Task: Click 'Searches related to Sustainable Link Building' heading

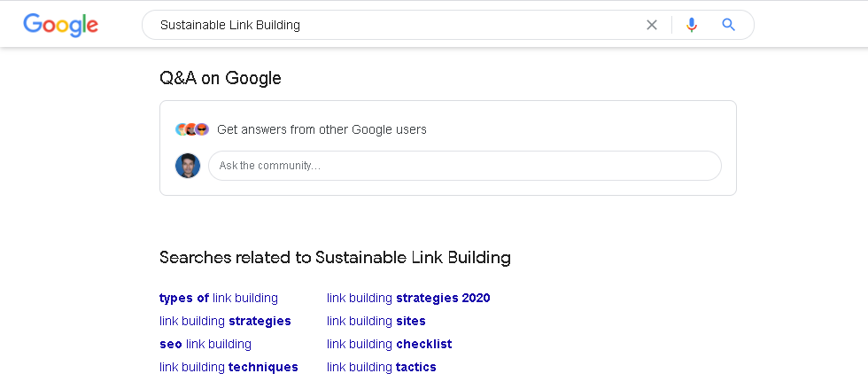Action: coord(335,258)
